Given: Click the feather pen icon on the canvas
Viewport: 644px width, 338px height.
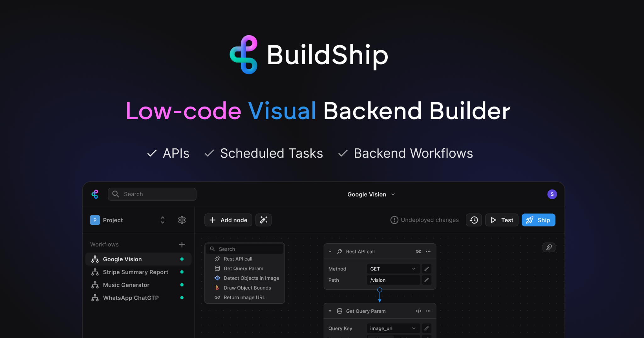Looking at the screenshot, I should pyautogui.click(x=549, y=247).
